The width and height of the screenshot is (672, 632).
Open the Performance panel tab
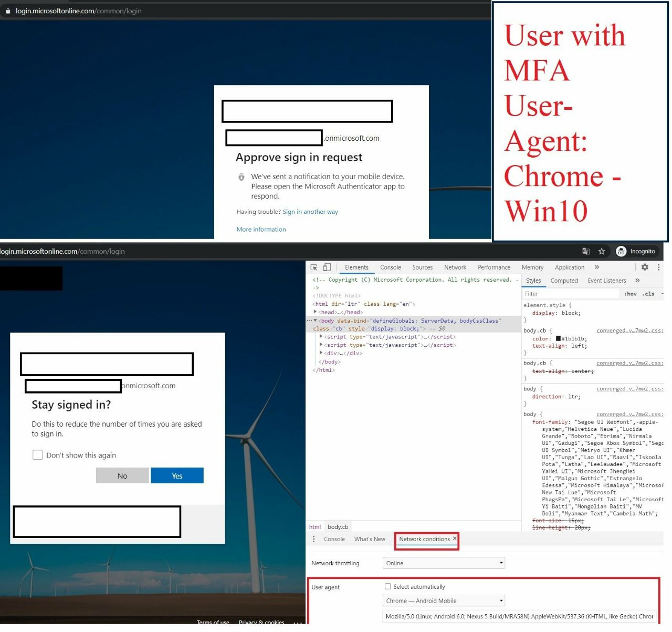494,268
